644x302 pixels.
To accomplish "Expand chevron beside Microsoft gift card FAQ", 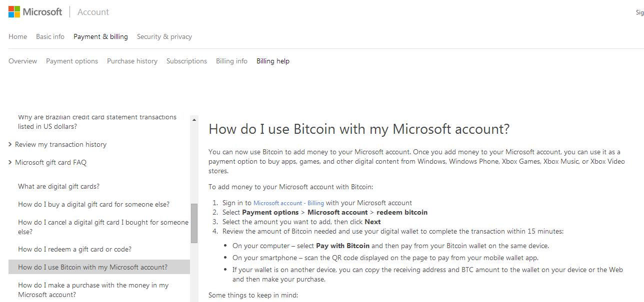I will 10,162.
